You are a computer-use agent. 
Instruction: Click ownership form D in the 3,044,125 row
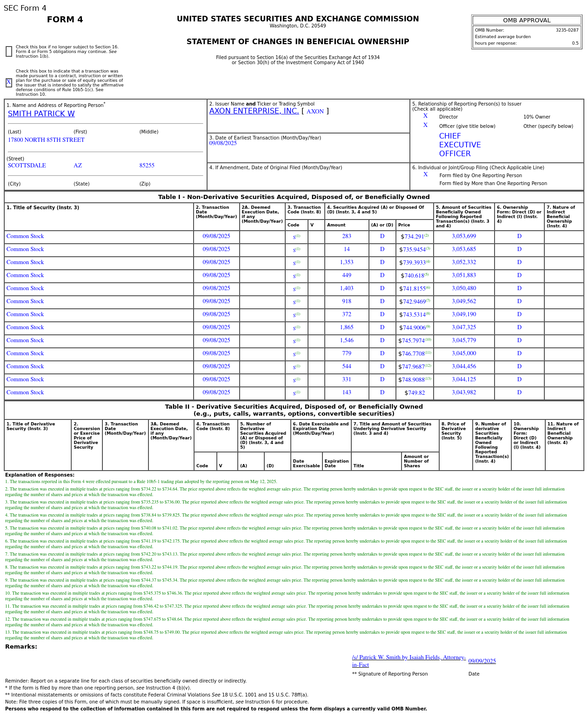[x=519, y=379]
